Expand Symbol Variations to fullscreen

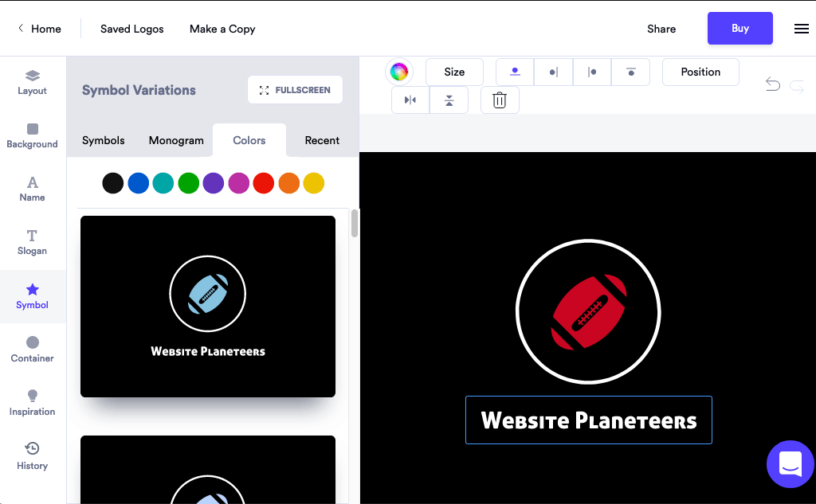(x=295, y=90)
